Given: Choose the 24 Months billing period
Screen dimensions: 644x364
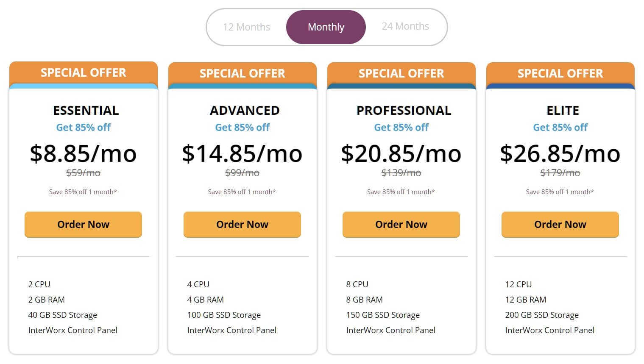Looking at the screenshot, I should tap(405, 27).
